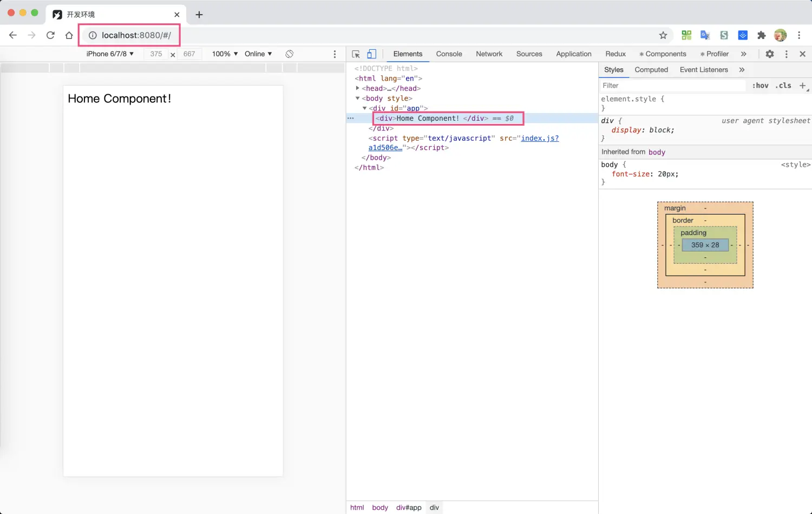Screen dimensions: 812x514
Task: Expand the head element node
Action: coord(357,88)
